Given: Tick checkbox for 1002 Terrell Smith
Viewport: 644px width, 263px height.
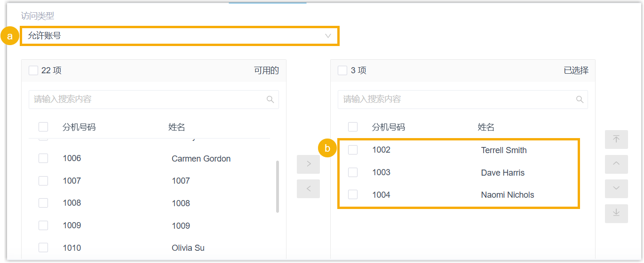Looking at the screenshot, I should coord(353,150).
